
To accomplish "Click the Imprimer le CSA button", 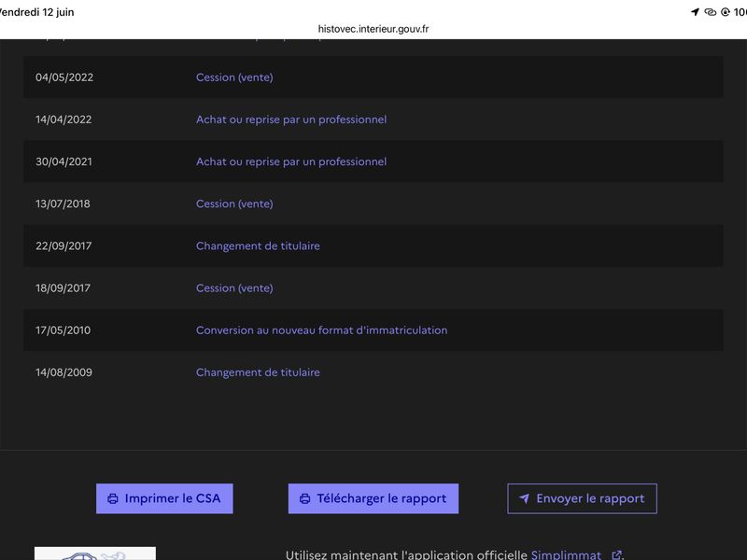I will tap(164, 498).
